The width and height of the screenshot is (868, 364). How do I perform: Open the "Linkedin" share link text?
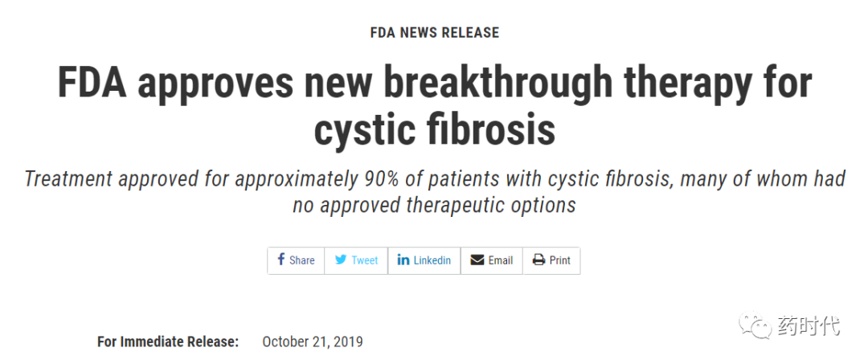[x=432, y=260]
